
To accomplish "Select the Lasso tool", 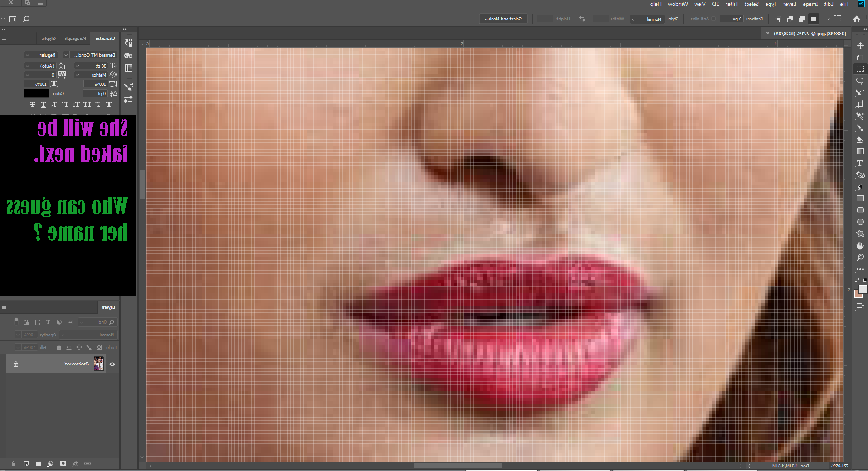I will (860, 81).
